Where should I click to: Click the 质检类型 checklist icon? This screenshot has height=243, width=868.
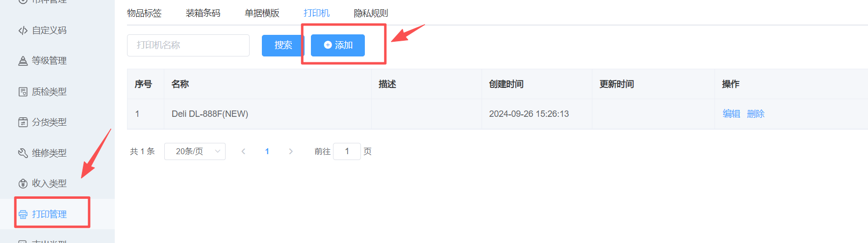(x=23, y=92)
